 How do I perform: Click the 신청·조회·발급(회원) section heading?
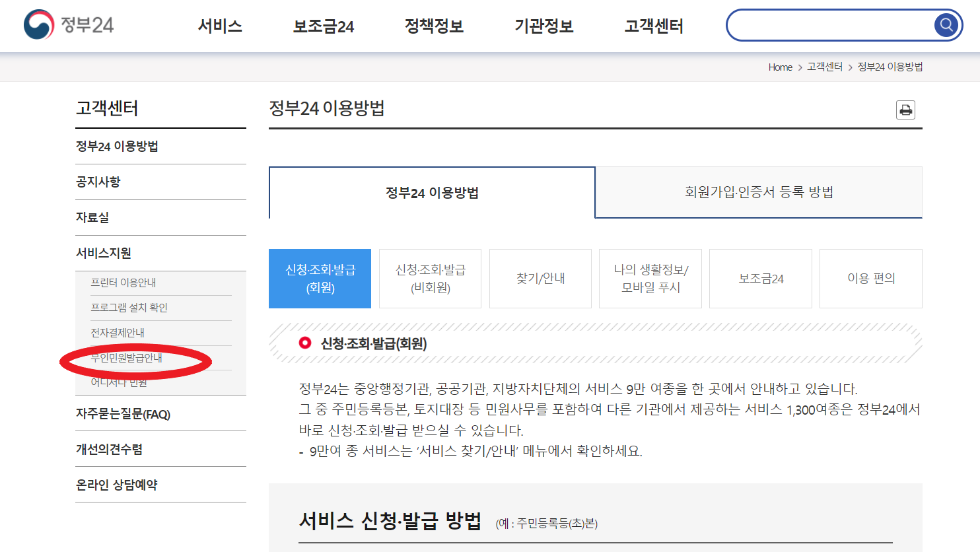[374, 343]
